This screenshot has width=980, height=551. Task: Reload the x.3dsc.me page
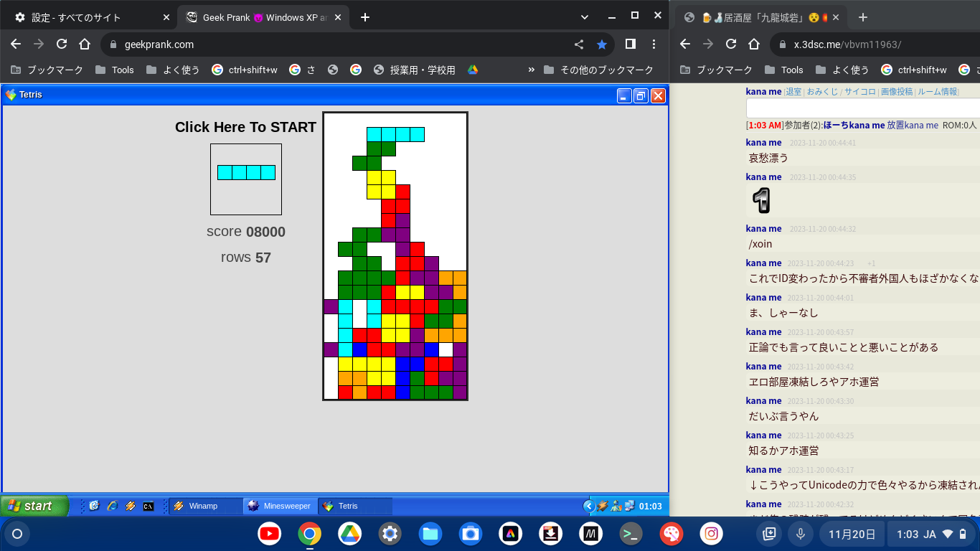coord(731,44)
